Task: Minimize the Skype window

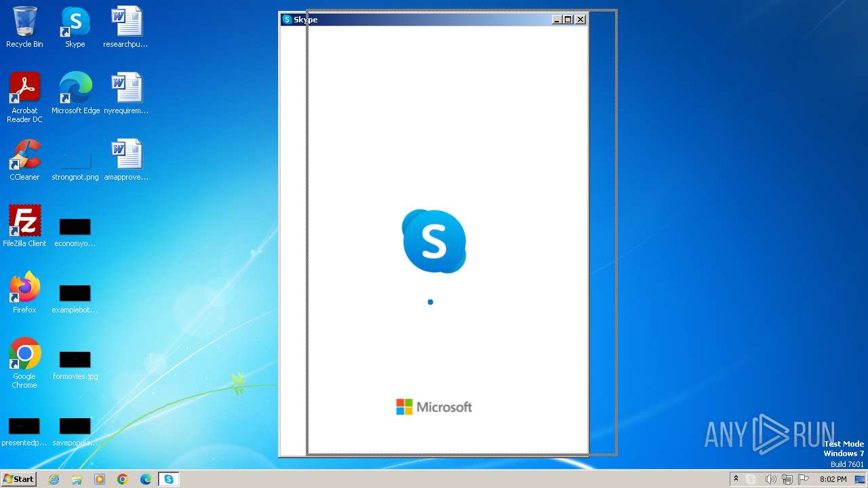Action: tap(557, 20)
